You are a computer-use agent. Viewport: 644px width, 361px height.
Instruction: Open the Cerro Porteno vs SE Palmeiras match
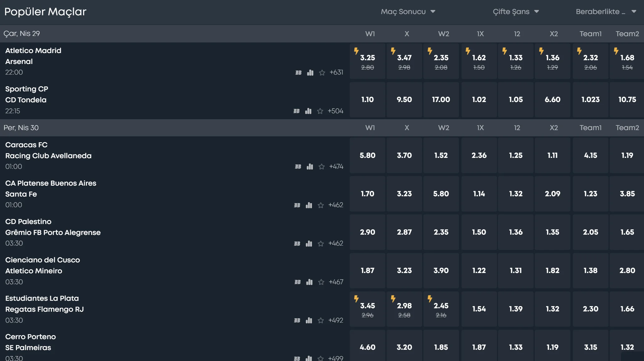tap(31, 342)
